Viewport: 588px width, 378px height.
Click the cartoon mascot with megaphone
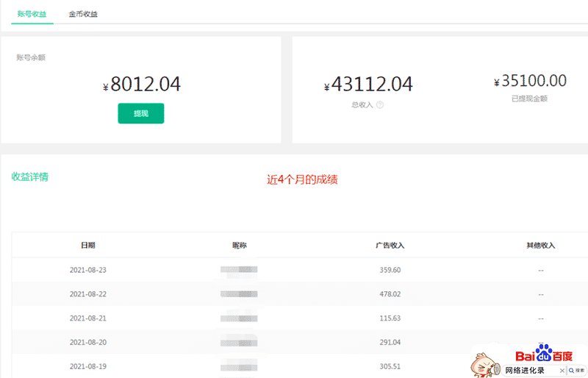(x=484, y=363)
